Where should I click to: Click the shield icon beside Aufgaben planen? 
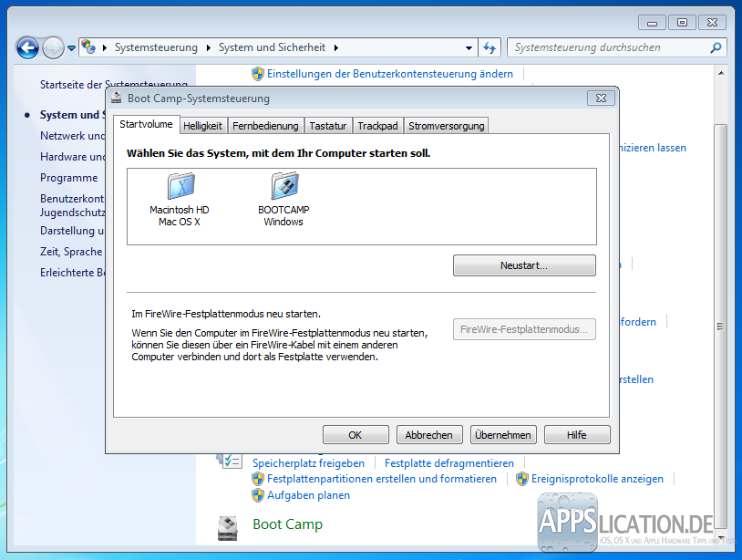(x=257, y=495)
